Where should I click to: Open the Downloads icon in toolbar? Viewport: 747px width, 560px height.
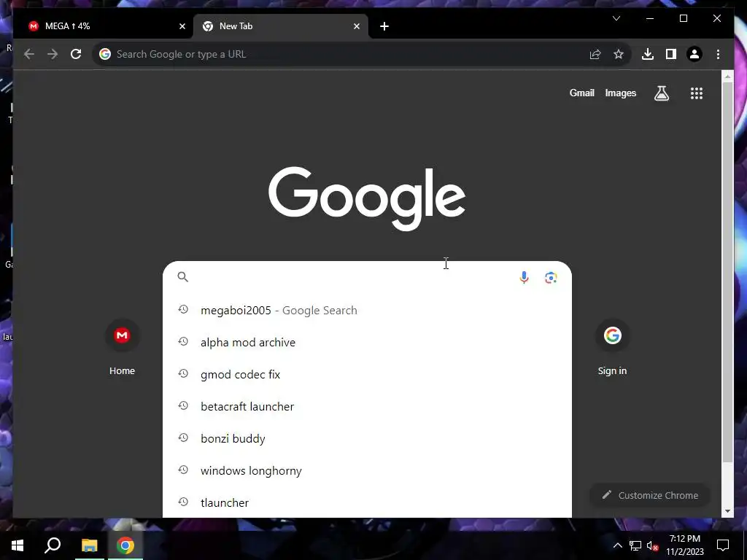[648, 54]
